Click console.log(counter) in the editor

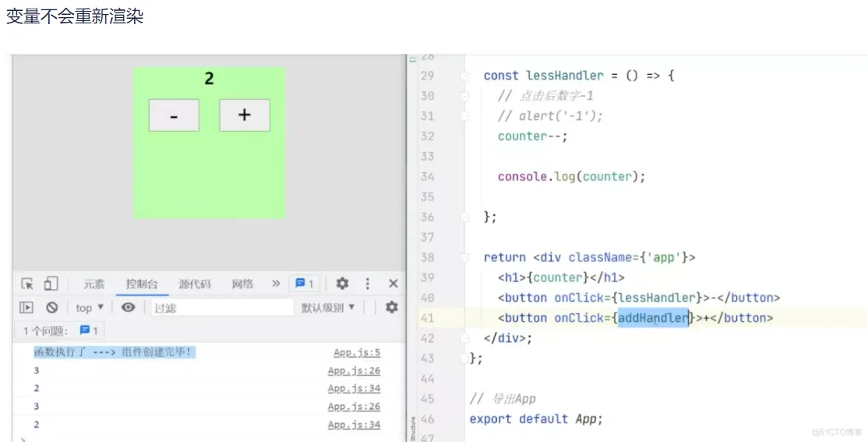pyautogui.click(x=572, y=177)
